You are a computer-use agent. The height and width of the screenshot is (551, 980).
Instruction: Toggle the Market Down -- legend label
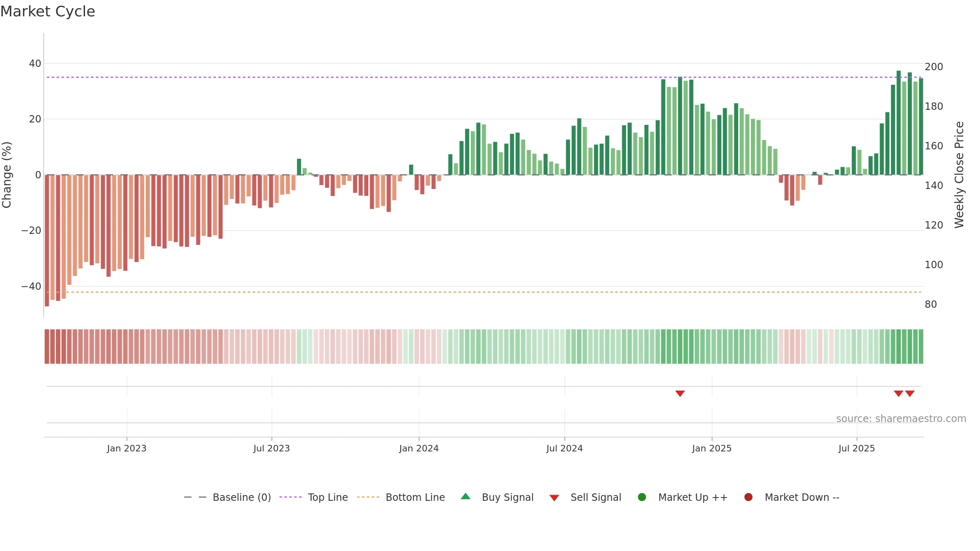click(x=802, y=497)
